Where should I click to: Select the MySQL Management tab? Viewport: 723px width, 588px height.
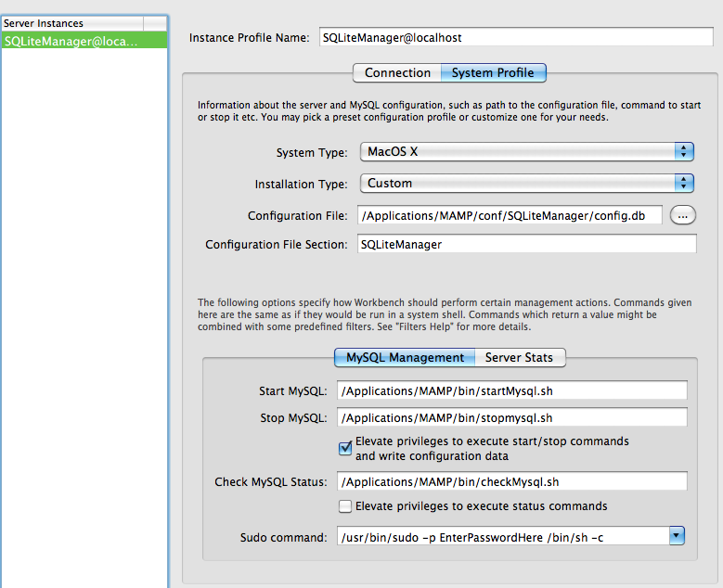point(405,358)
